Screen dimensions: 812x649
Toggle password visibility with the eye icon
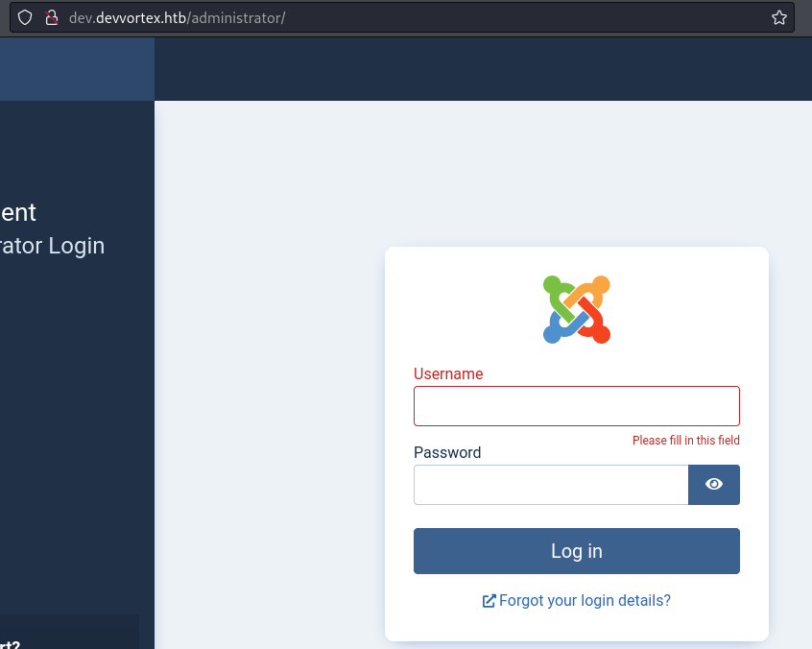point(713,484)
